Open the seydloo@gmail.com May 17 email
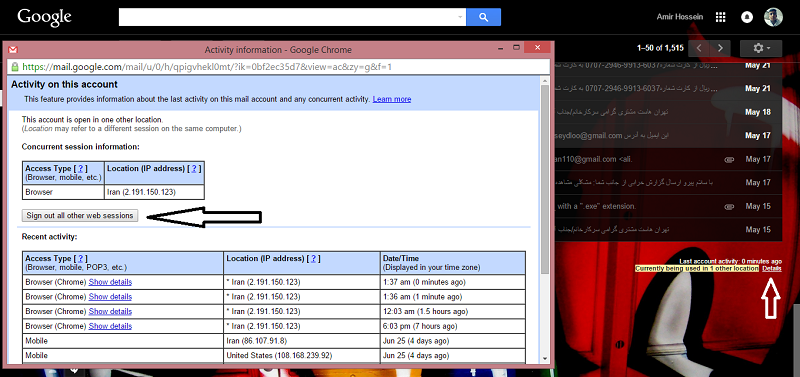Image resolution: width=800 pixels, height=377 pixels. (668, 136)
